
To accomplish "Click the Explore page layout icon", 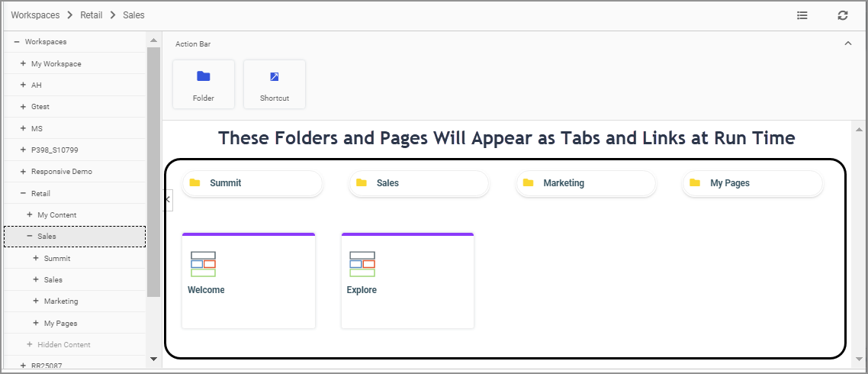I will point(362,263).
